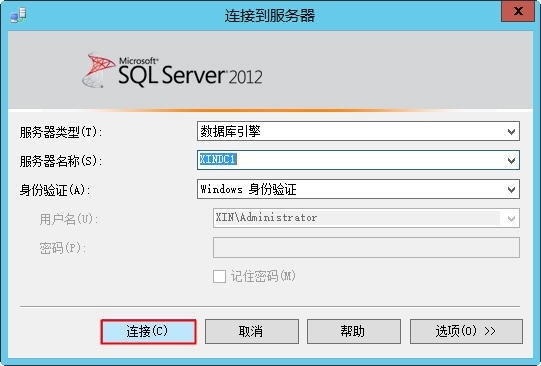The height and width of the screenshot is (366, 541).
Task: Click the SQL Server 2012 logo
Action: (x=172, y=71)
